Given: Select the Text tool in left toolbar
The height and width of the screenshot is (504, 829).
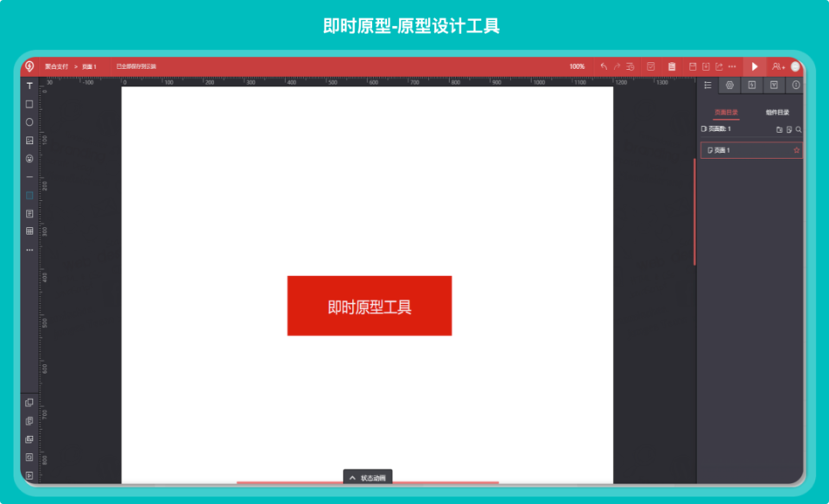Looking at the screenshot, I should tap(29, 85).
